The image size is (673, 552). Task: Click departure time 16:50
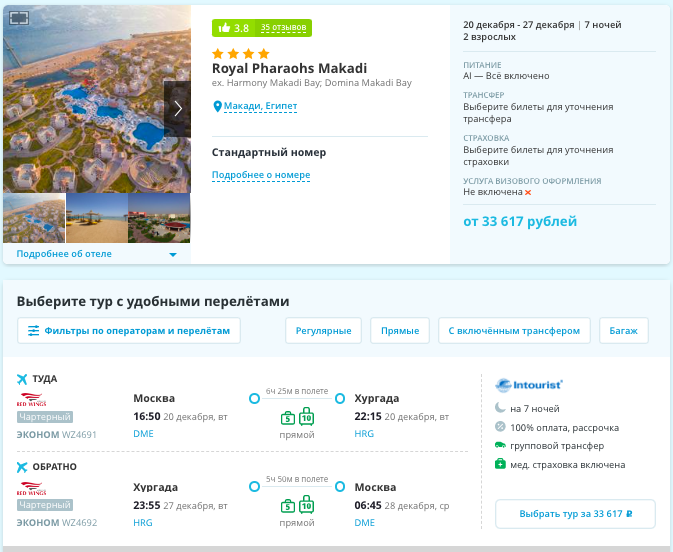click(147, 416)
